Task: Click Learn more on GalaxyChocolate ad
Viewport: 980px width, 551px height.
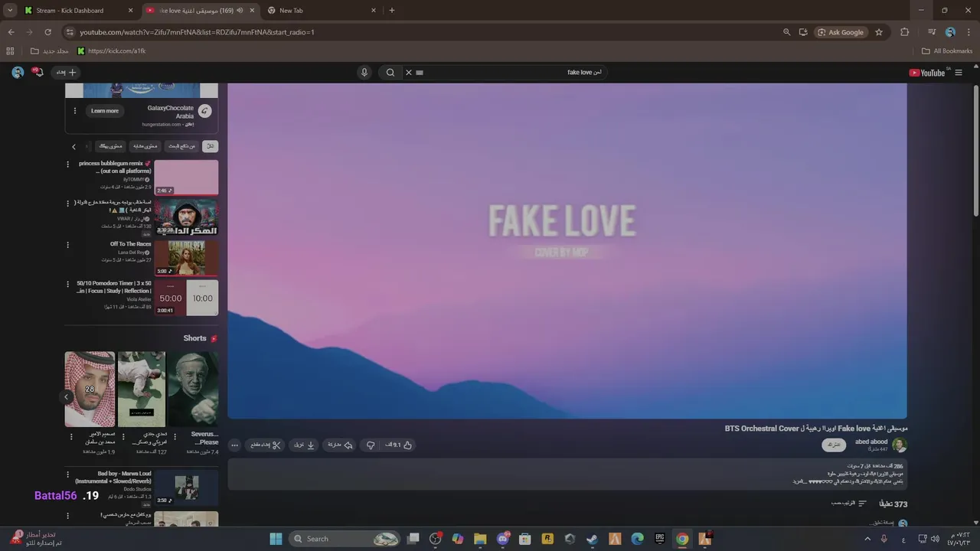Action: click(105, 111)
